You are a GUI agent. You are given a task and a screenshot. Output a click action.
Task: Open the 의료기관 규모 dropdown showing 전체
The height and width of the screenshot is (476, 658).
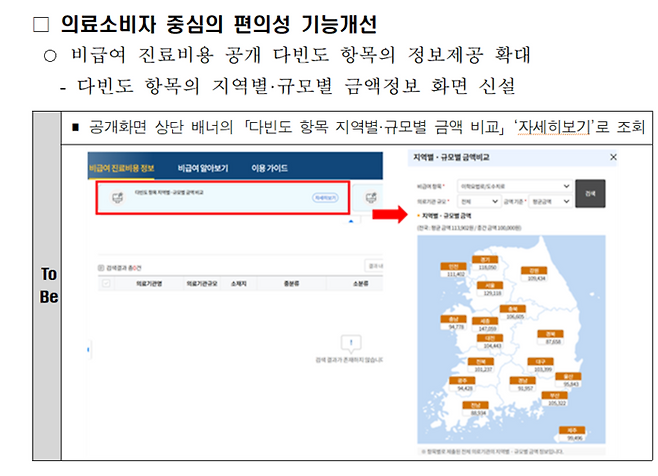(478, 202)
